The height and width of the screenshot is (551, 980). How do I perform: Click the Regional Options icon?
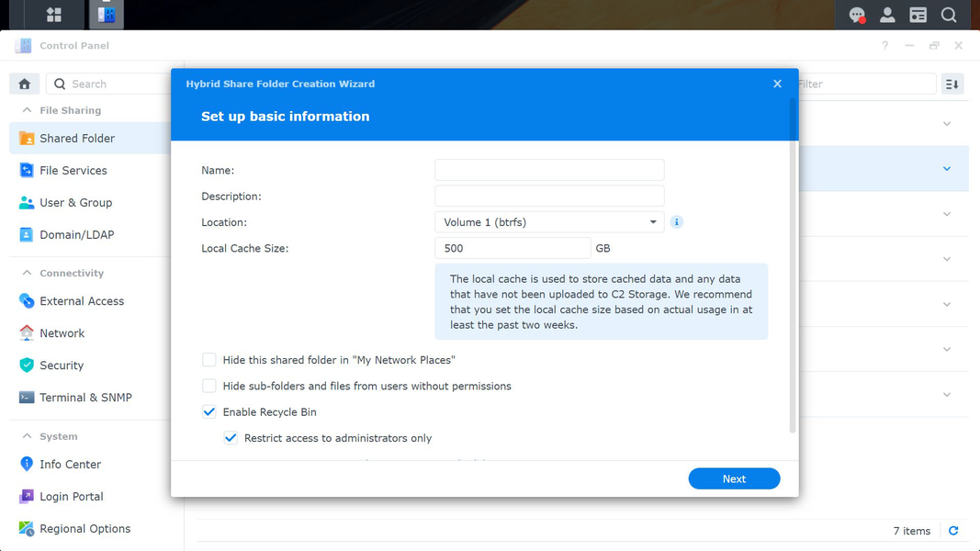point(27,529)
